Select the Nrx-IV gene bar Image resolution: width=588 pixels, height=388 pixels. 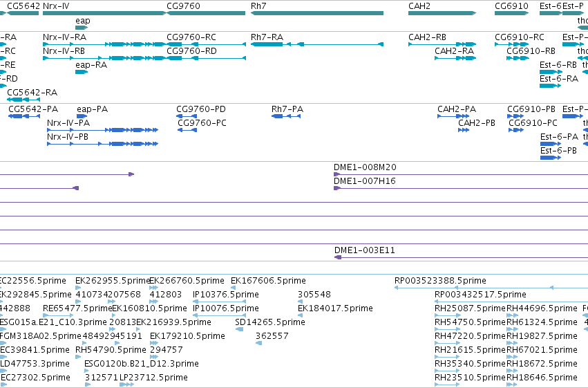tap(104, 13)
